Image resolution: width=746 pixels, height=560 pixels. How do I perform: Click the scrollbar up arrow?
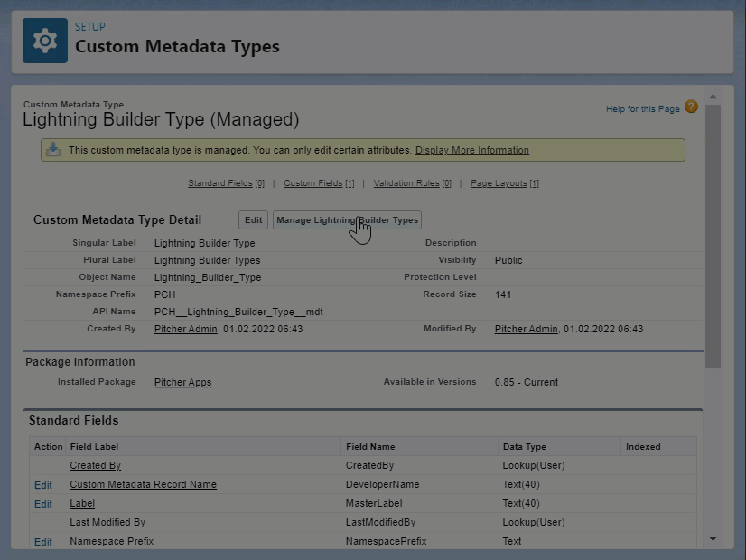click(713, 97)
